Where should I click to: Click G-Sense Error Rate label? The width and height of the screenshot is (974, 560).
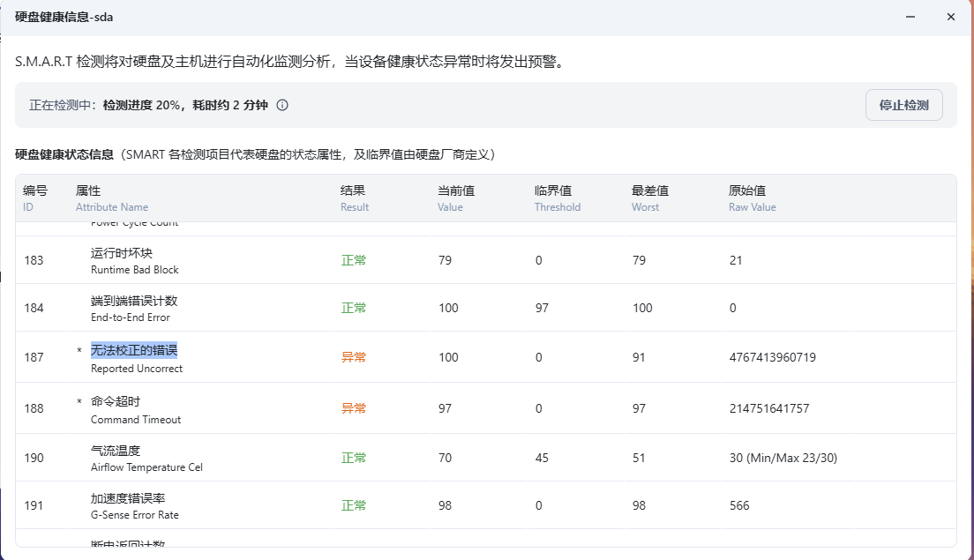click(x=135, y=515)
